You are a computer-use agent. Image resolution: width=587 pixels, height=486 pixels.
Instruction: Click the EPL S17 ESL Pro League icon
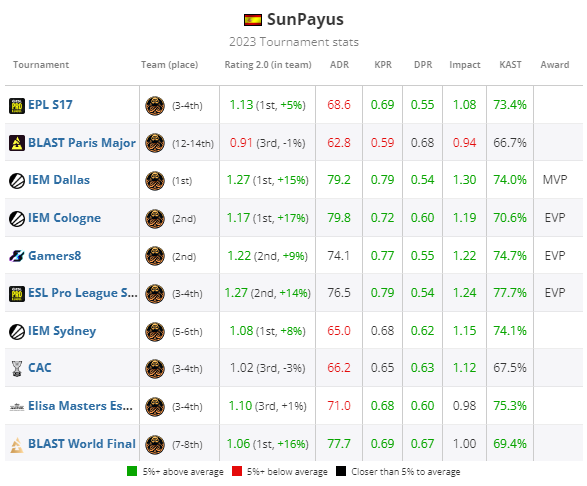[17, 106]
